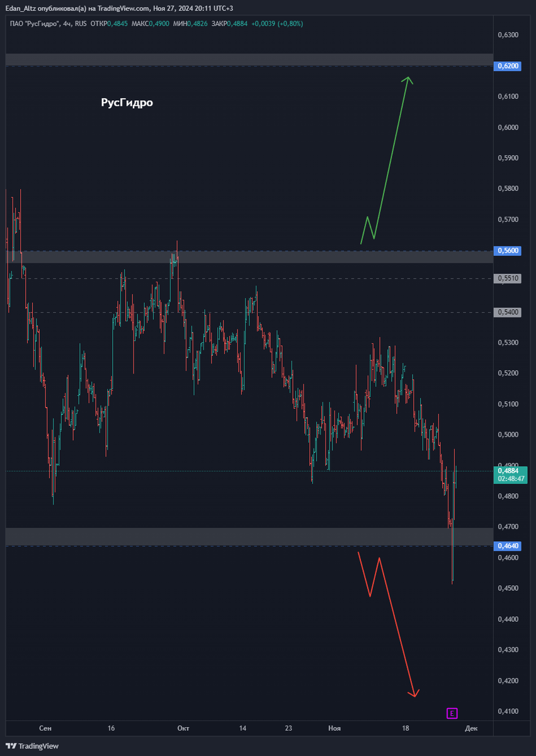Viewport: 536px width, 756px height.
Task: Click the RUS exchange tag in legend
Action: click(81, 23)
